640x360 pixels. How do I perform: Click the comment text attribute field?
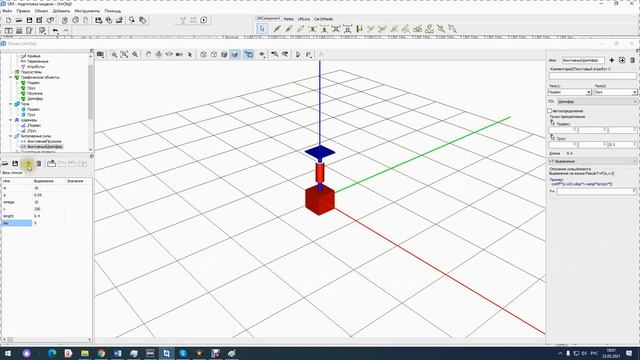pyautogui.click(x=592, y=76)
